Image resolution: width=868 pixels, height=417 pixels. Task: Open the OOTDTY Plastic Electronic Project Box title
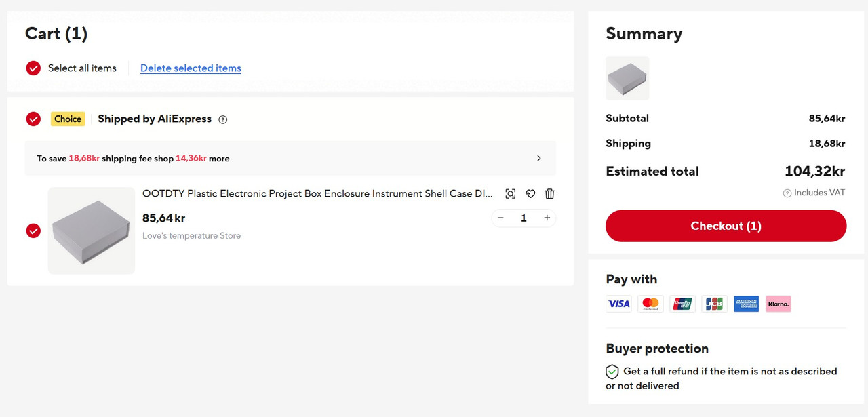317,194
